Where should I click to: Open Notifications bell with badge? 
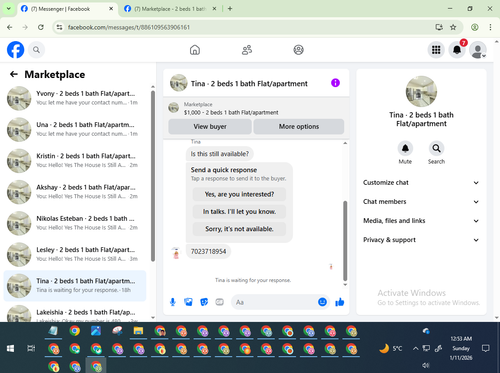[x=457, y=50]
